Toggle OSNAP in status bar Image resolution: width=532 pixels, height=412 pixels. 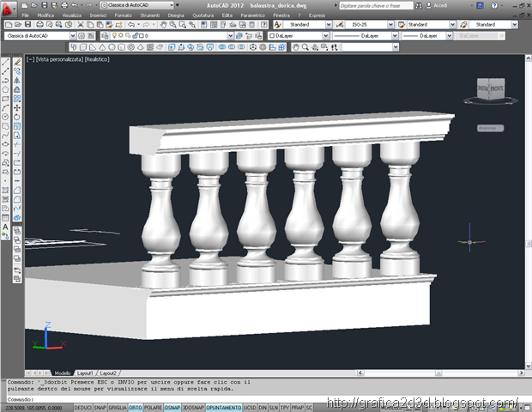172,408
